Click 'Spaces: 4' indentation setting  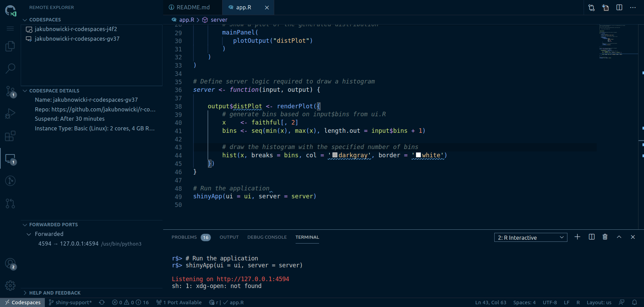pyautogui.click(x=524, y=303)
